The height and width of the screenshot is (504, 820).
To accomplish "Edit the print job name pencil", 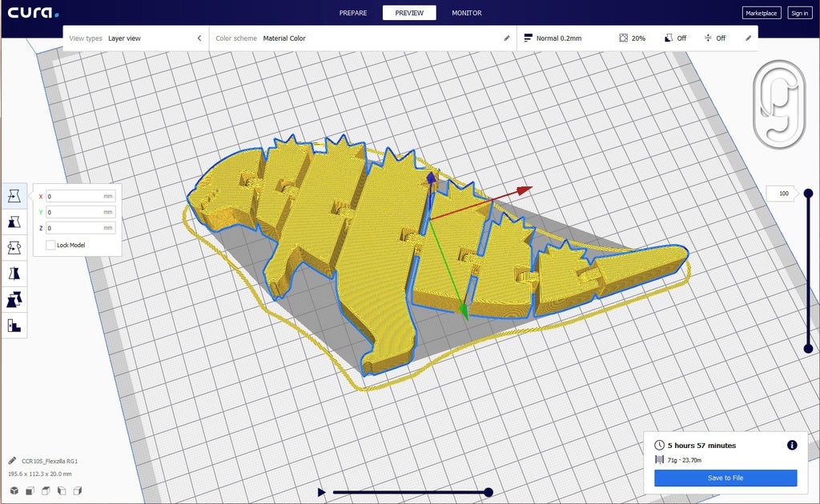I will pyautogui.click(x=12, y=461).
